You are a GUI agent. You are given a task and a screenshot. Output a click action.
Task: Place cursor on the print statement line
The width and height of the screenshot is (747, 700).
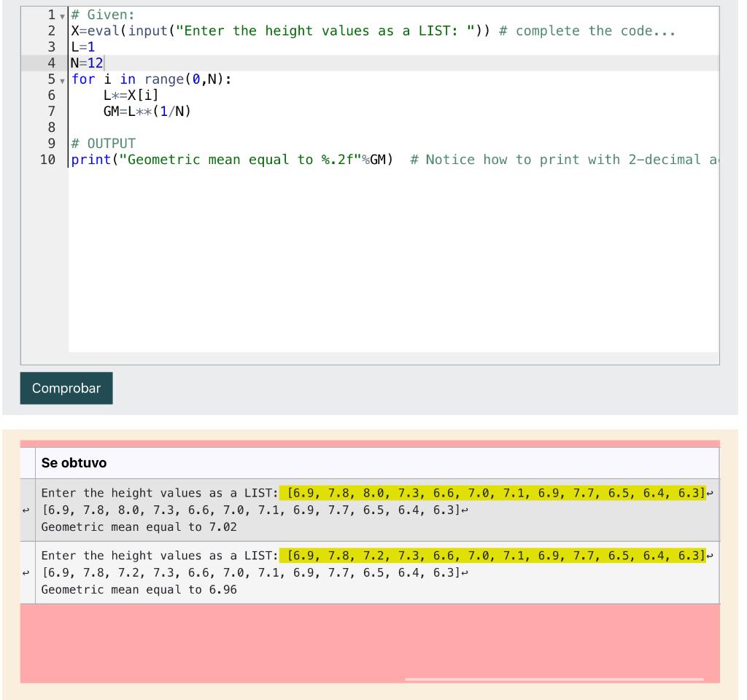(219, 159)
